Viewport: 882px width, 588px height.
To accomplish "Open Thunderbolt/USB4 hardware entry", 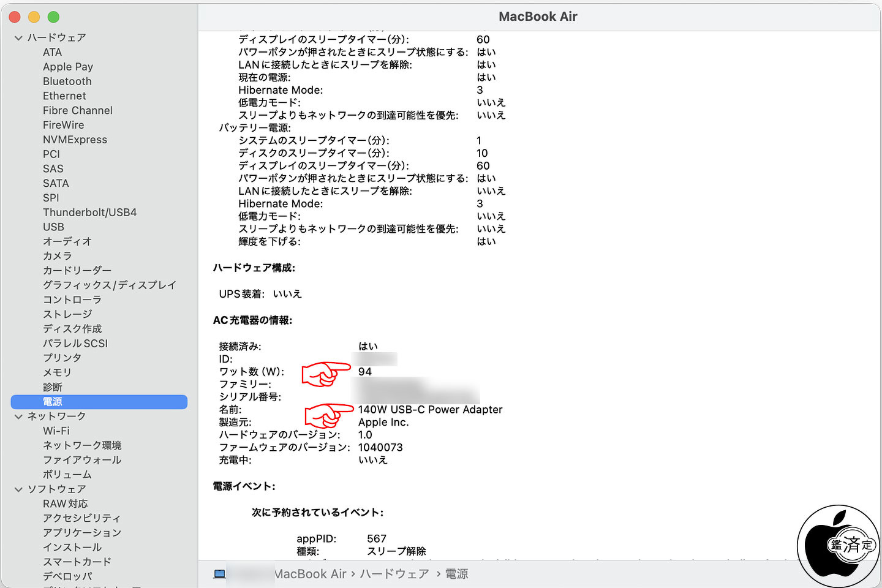I will point(89,213).
